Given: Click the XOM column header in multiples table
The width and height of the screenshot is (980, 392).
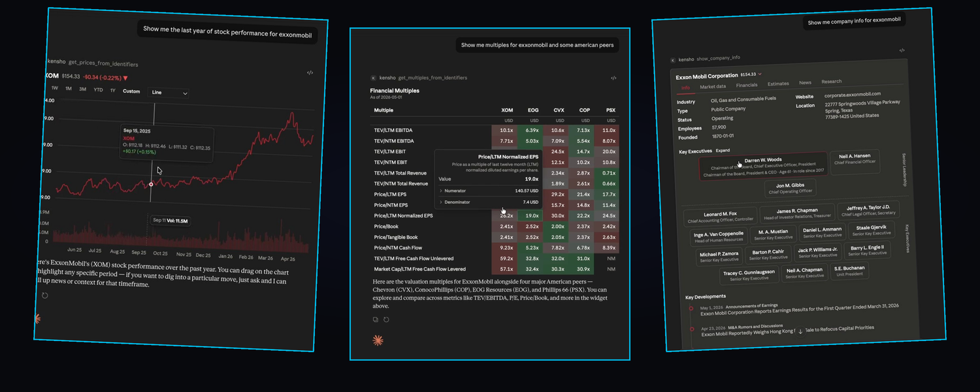Looking at the screenshot, I should coord(507,110).
